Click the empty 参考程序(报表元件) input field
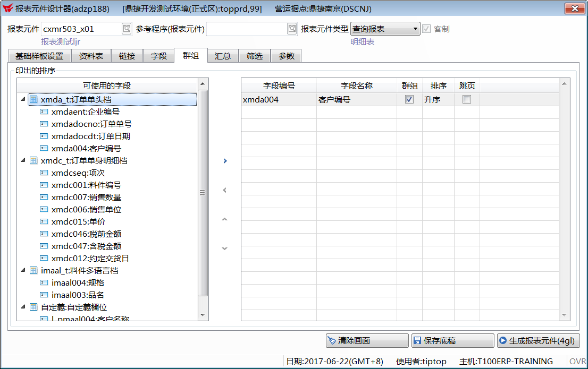This screenshot has width=588, height=369. 247,29
